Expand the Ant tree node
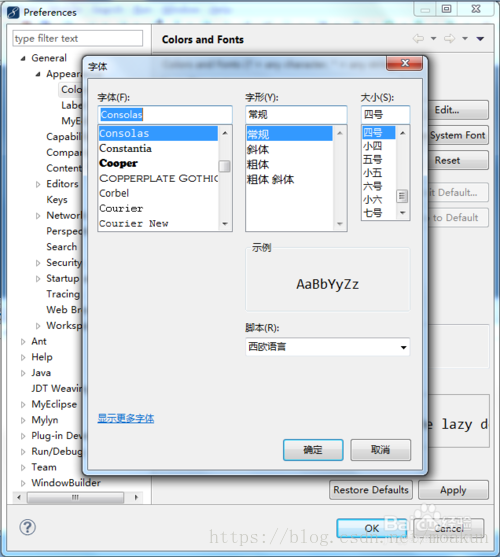Viewport: 500px width, 557px height. (x=23, y=342)
